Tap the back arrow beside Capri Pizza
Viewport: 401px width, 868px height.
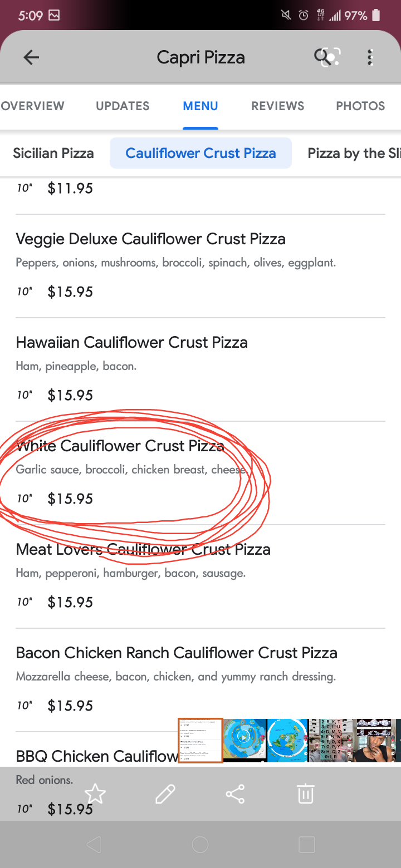click(31, 57)
